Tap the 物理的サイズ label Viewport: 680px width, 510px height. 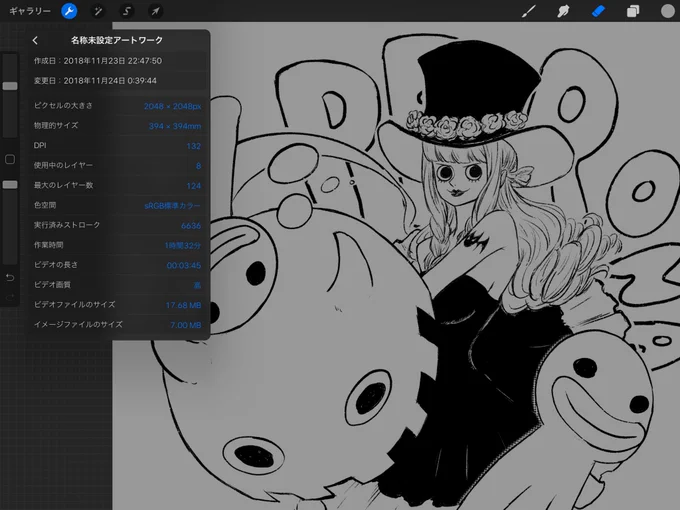tap(56, 125)
